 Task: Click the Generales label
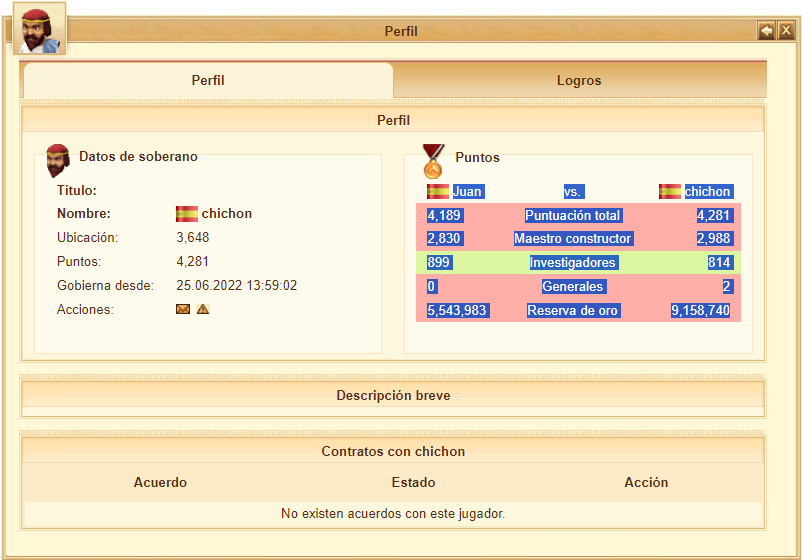[x=573, y=286]
